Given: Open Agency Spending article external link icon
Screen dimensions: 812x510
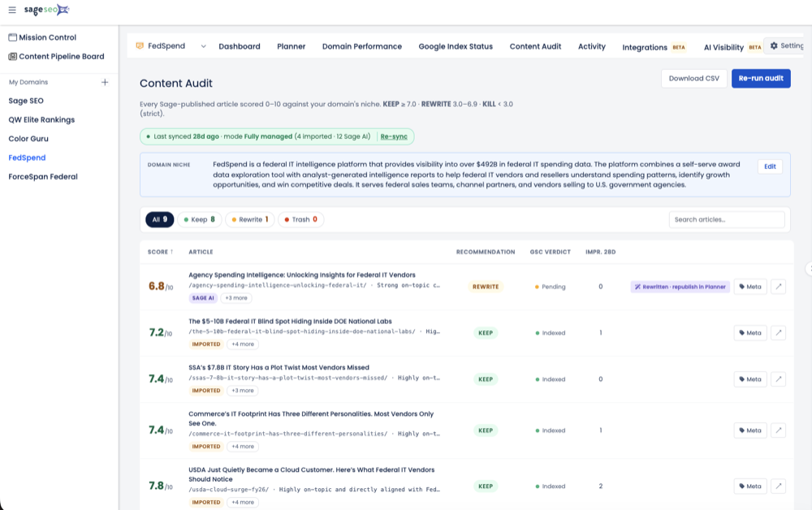Looking at the screenshot, I should click(779, 287).
